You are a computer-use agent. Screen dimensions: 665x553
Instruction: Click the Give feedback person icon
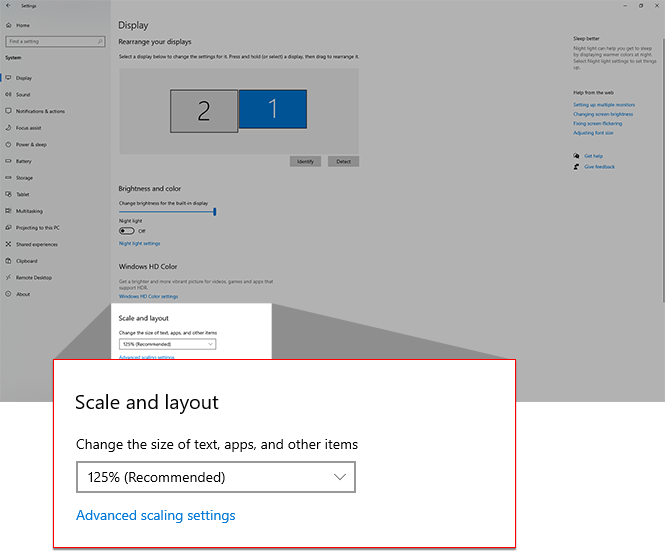[577, 167]
